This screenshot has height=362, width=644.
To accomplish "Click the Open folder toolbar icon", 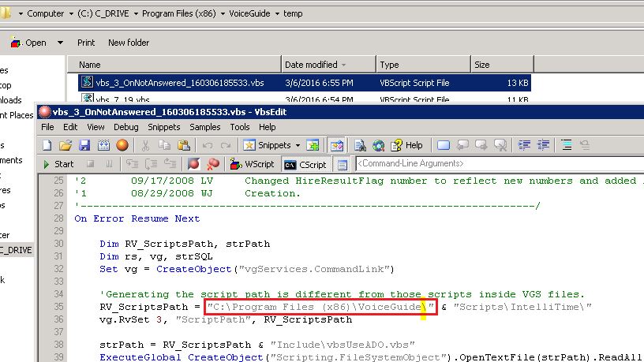I will 66,145.
